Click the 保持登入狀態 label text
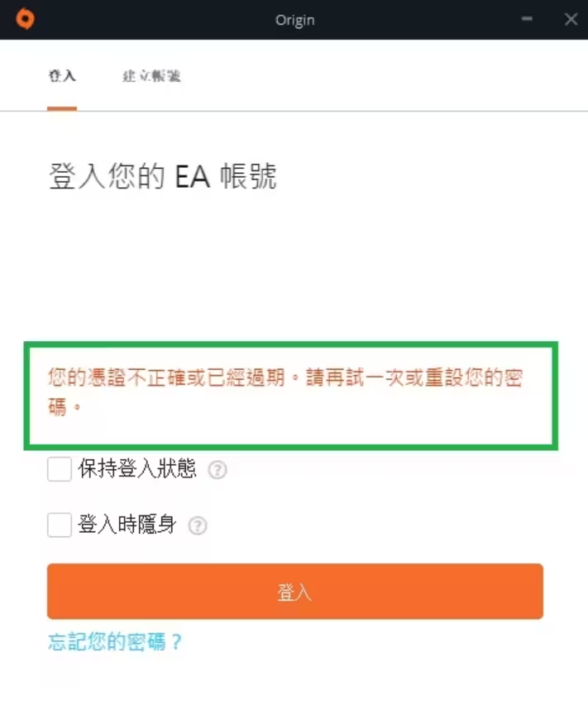The height and width of the screenshot is (705, 588). click(x=137, y=469)
